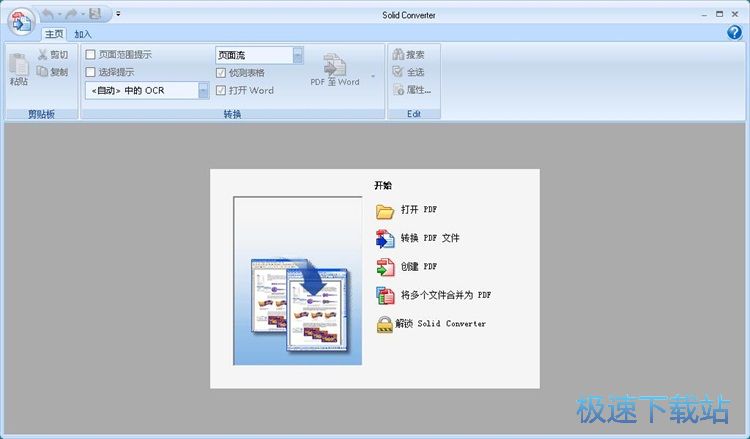The height and width of the screenshot is (439, 750).
Task: Toggle the 侦测表格 checkbox
Action: (x=221, y=73)
